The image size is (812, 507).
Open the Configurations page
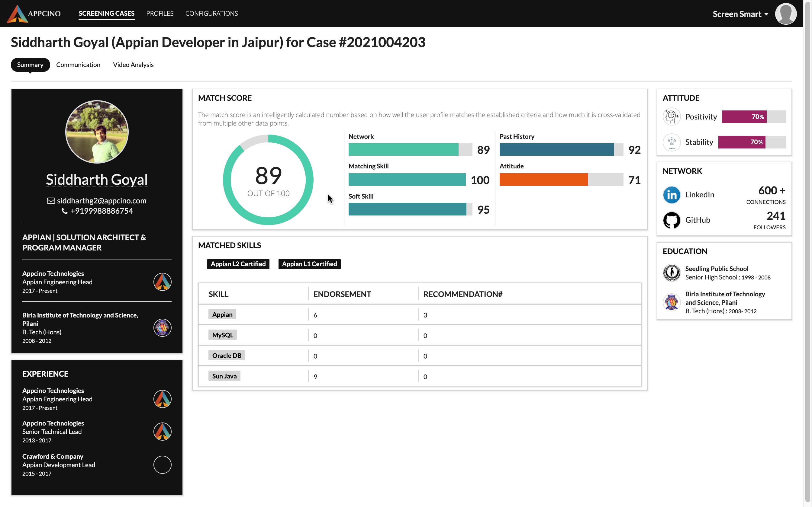point(212,13)
